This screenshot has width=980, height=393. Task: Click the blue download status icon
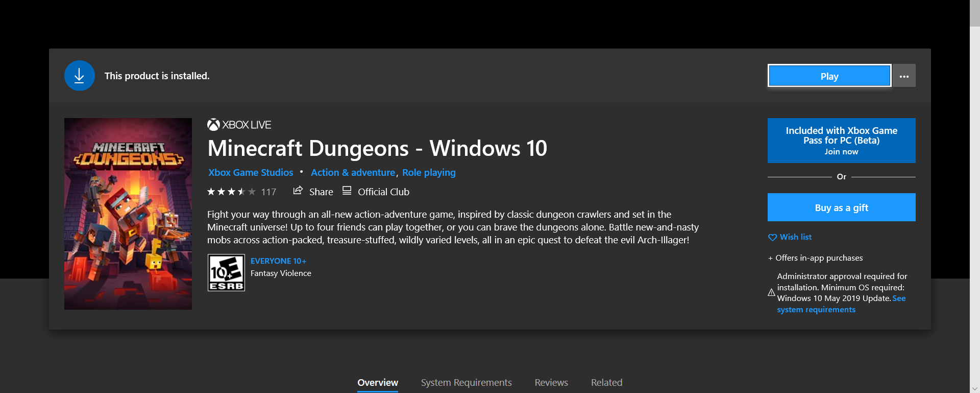click(80, 76)
